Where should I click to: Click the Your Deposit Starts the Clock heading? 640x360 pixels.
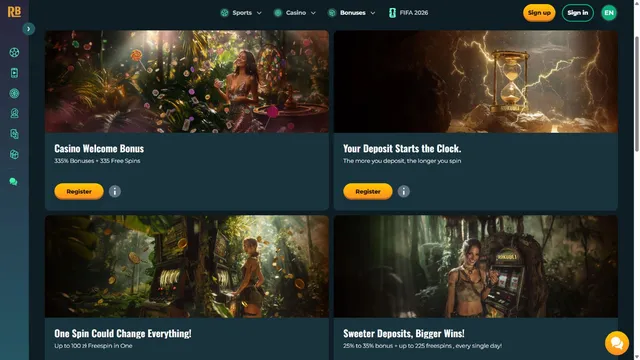402,149
